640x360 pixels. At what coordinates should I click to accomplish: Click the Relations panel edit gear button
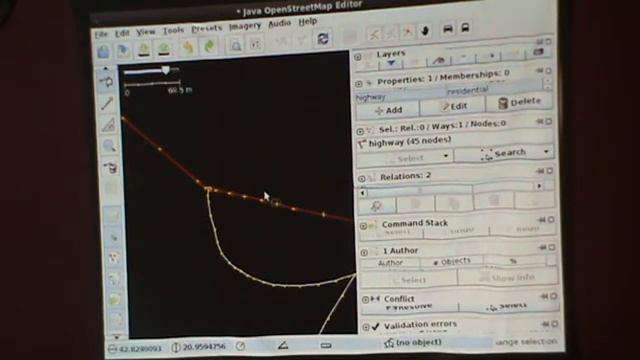376,205
